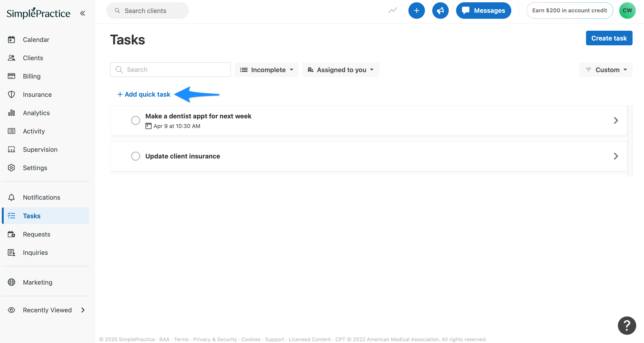Focus the tasks Search input
The image size is (644, 343).
coord(170,69)
